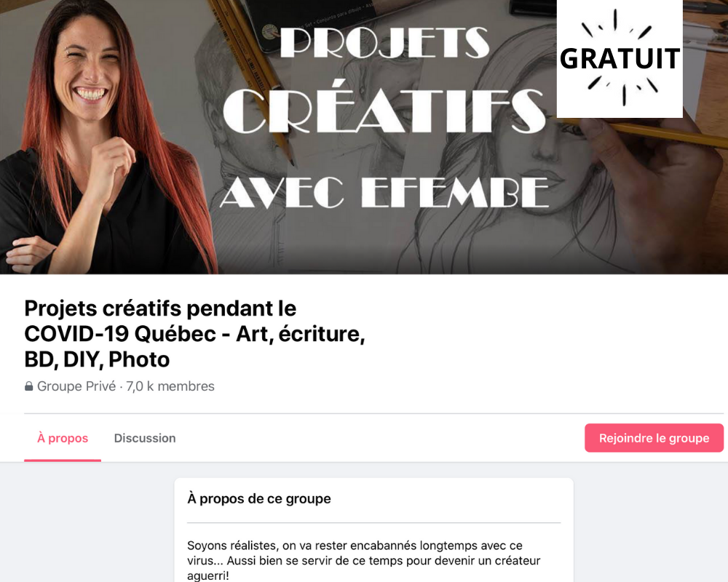
Task: Click the AVEC EFEMBE banner text
Action: coord(384,191)
